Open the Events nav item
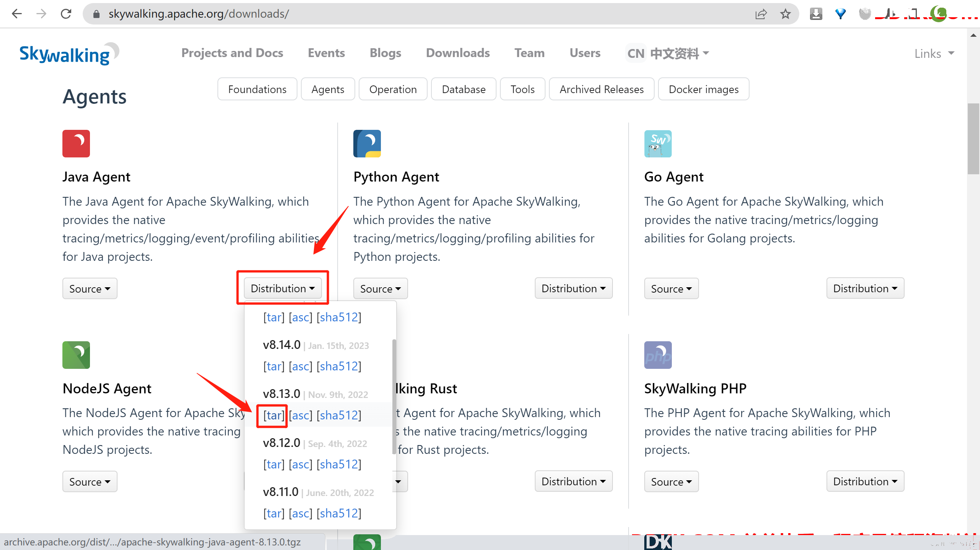Screen dimensions: 980x550 pos(326,53)
